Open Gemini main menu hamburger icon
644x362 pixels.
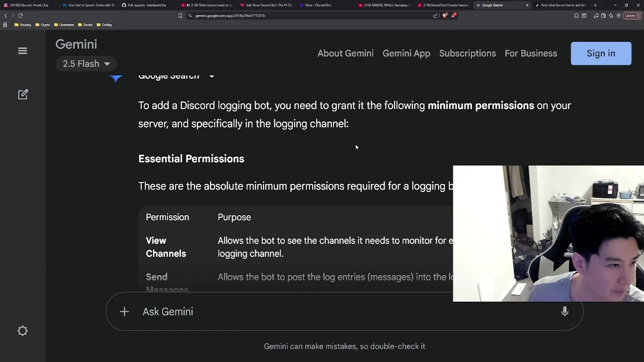point(23,51)
